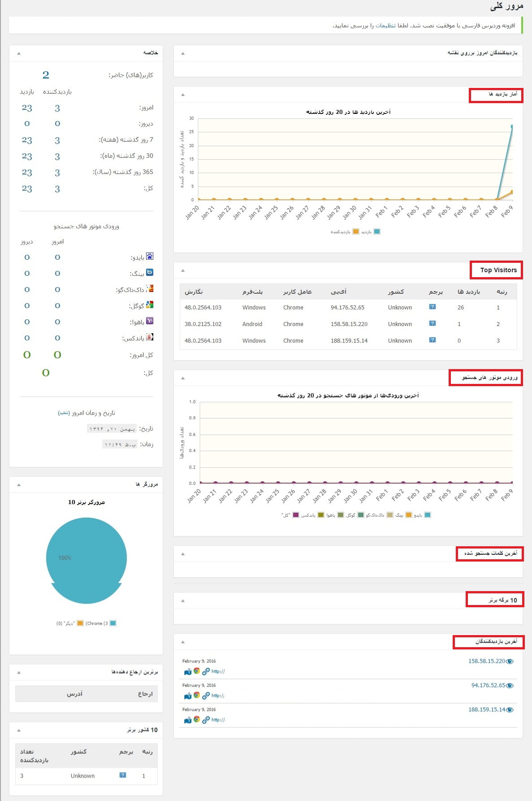Click the eye icon beside IP 158.58.15.220
The width and height of the screenshot is (532, 801).
[x=510, y=662]
